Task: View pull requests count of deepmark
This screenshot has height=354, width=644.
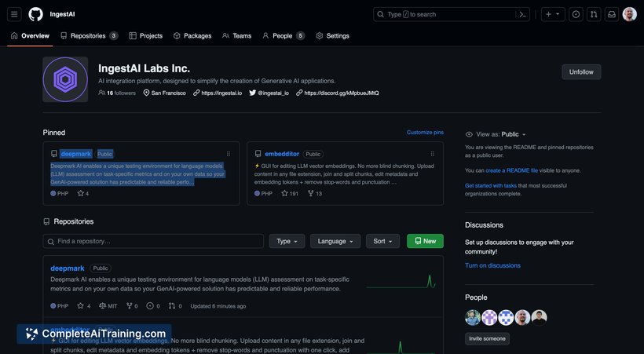Action: click(x=175, y=306)
